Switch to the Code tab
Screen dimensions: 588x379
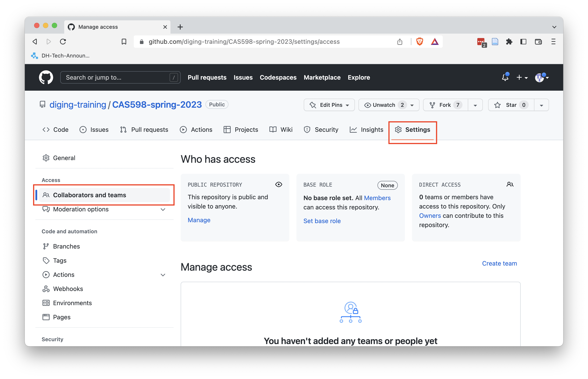pos(55,129)
